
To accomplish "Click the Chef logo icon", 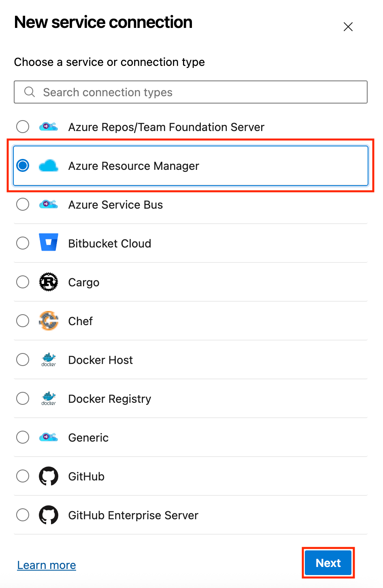I will coord(48,321).
